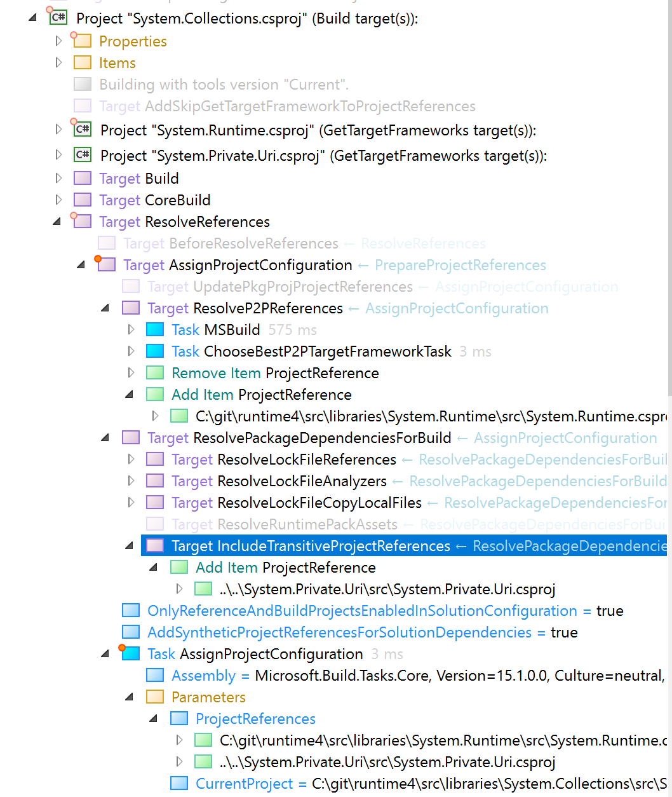The width and height of the screenshot is (672, 797).
Task: Click the cyan Task MSBuild icon
Action: [155, 330]
